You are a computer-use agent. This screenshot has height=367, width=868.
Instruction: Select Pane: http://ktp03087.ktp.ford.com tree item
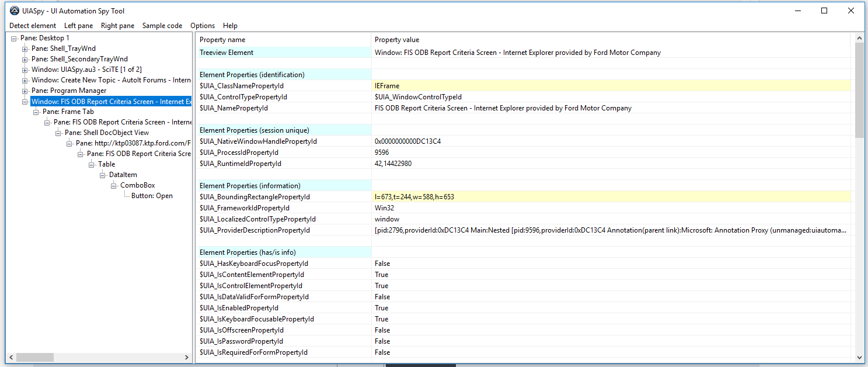click(x=133, y=143)
